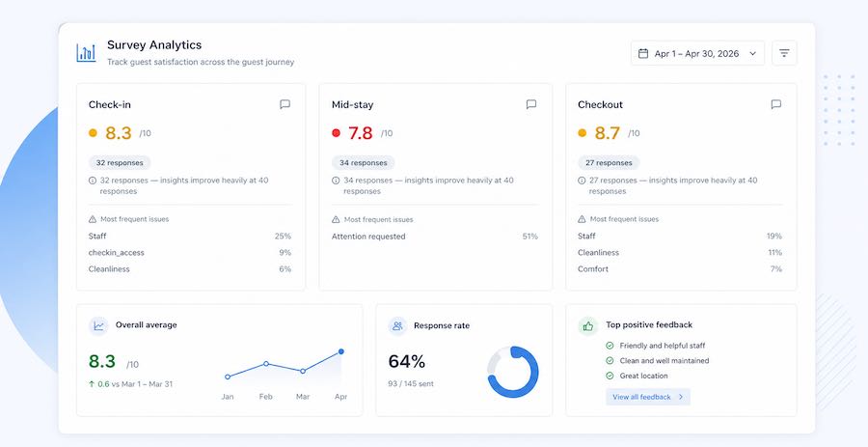868x447 pixels.
Task: Click the 93 / 145 sent text
Action: pyautogui.click(x=411, y=384)
